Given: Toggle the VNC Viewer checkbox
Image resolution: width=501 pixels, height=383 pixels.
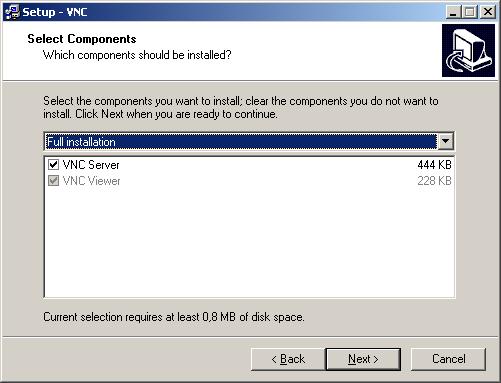Looking at the screenshot, I should [53, 181].
